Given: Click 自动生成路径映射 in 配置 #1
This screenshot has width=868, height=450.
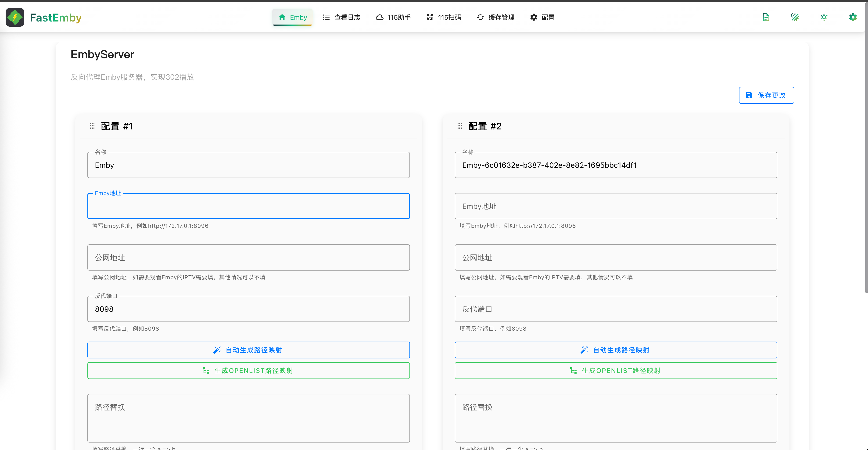Looking at the screenshot, I should 248,350.
